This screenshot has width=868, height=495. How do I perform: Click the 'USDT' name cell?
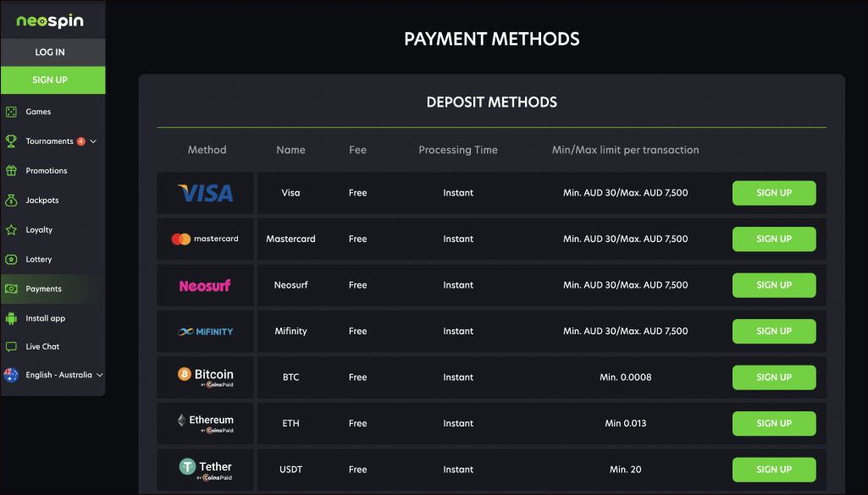pyautogui.click(x=290, y=470)
